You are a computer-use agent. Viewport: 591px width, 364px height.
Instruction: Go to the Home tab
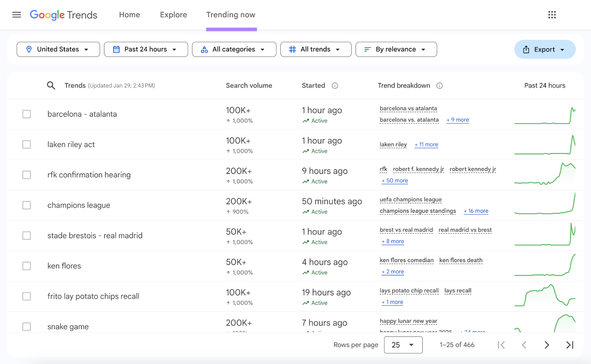pos(129,15)
